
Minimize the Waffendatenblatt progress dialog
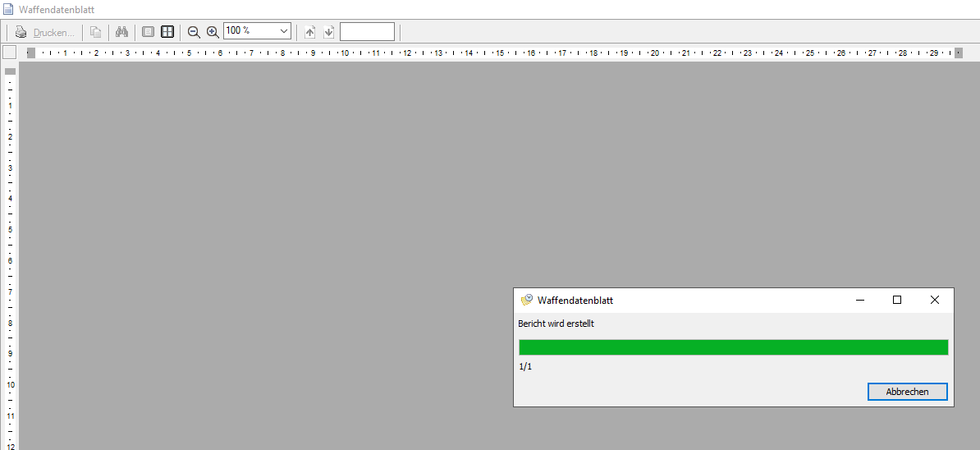coord(859,301)
